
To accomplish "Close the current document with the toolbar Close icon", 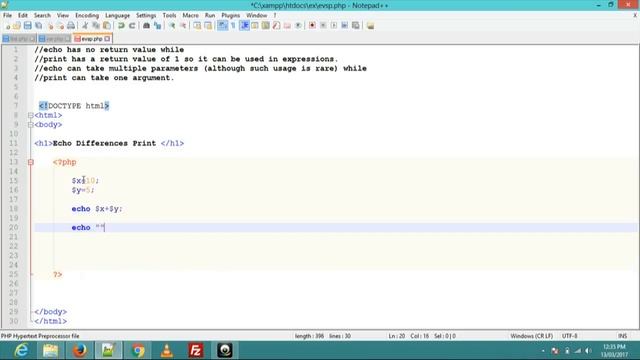I will coord(50,26).
